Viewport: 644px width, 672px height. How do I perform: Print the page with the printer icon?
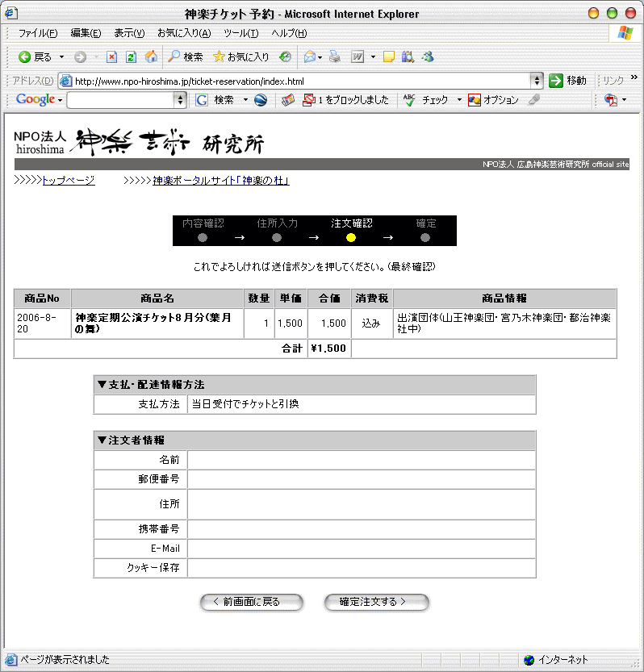335,56
